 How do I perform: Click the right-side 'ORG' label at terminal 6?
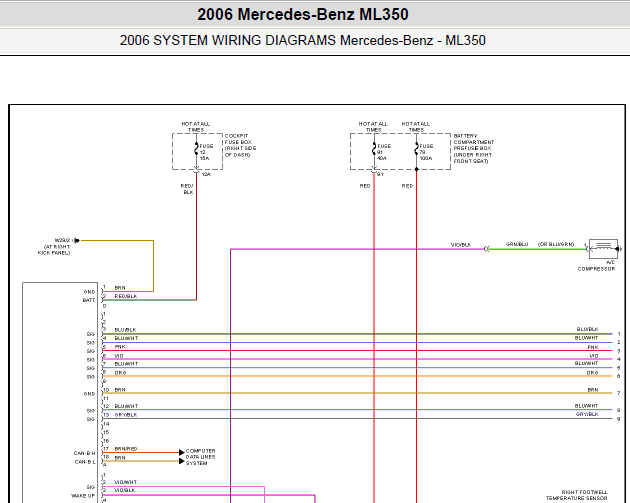click(592, 373)
